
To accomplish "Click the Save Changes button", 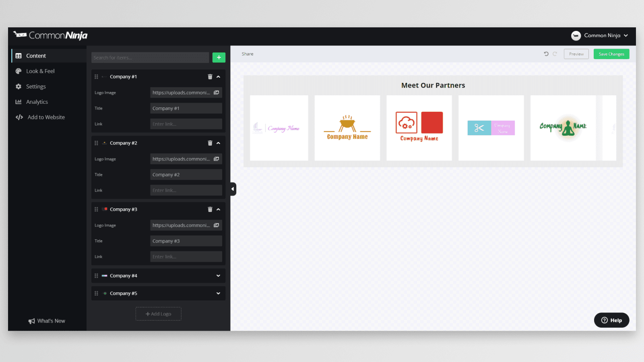I will click(x=611, y=54).
